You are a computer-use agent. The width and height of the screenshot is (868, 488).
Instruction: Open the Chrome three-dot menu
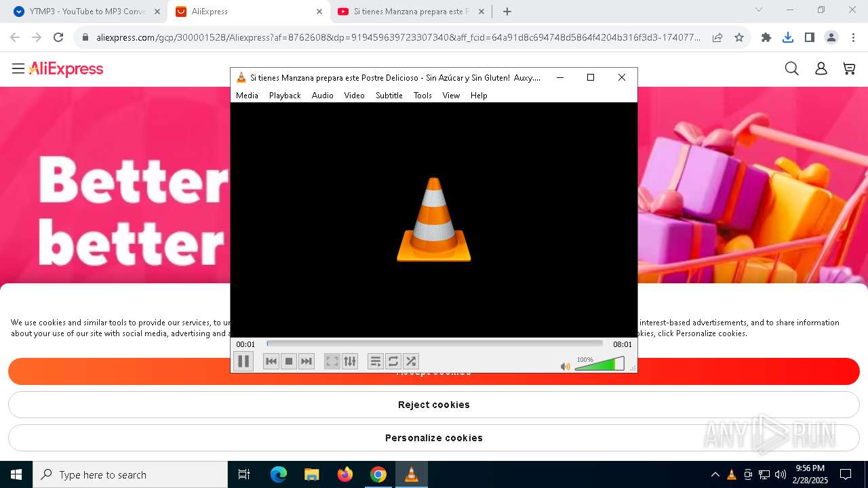[853, 37]
